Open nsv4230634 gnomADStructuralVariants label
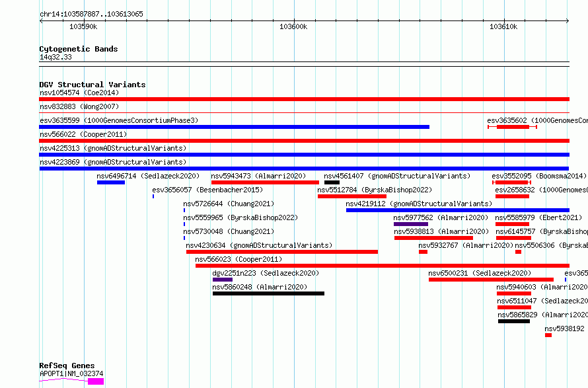588x388 pixels. click(x=259, y=245)
